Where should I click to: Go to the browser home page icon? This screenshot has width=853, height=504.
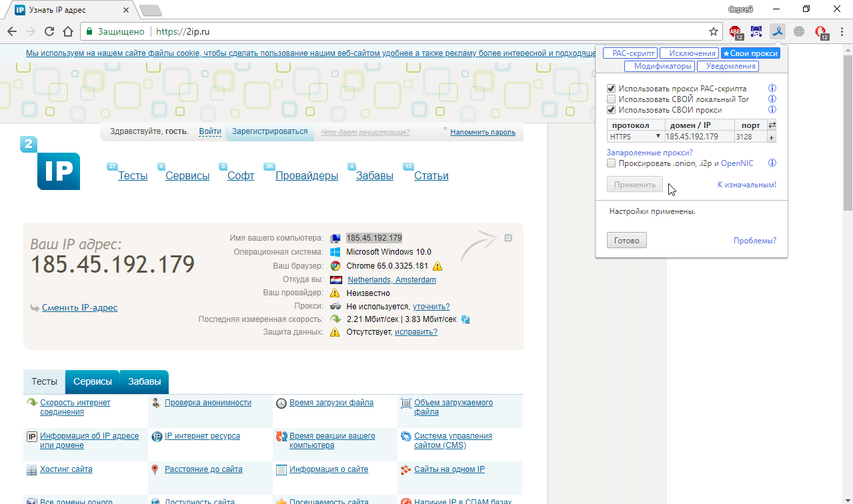coord(67,31)
